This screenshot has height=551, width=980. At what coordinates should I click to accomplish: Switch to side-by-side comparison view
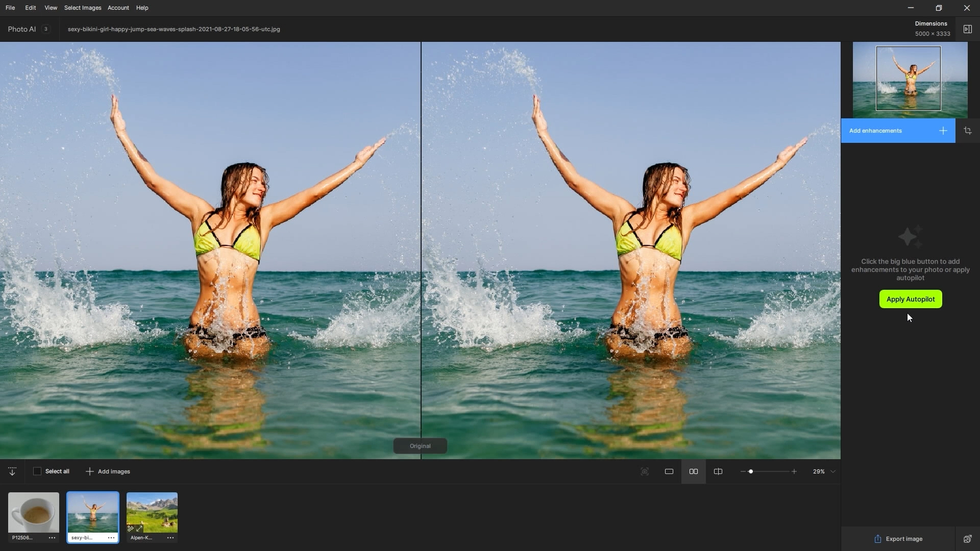693,471
